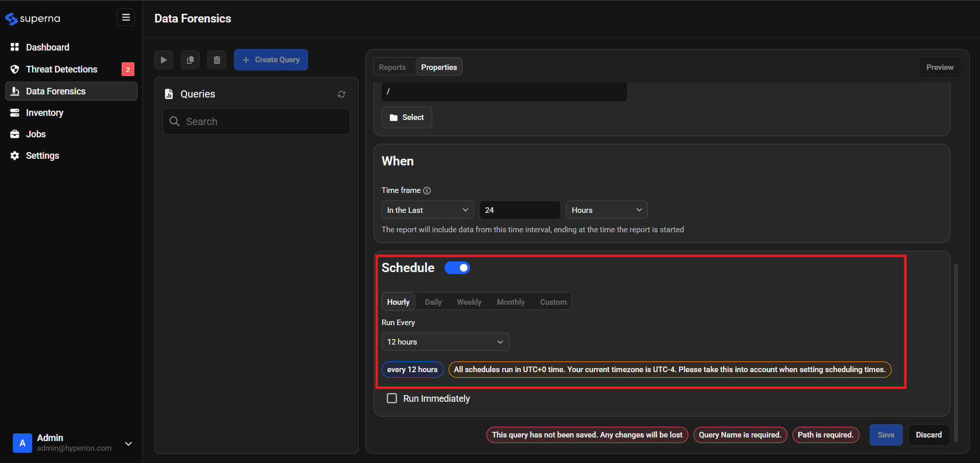Image resolution: width=980 pixels, height=463 pixels.
Task: Select the Properties tab
Action: click(439, 67)
